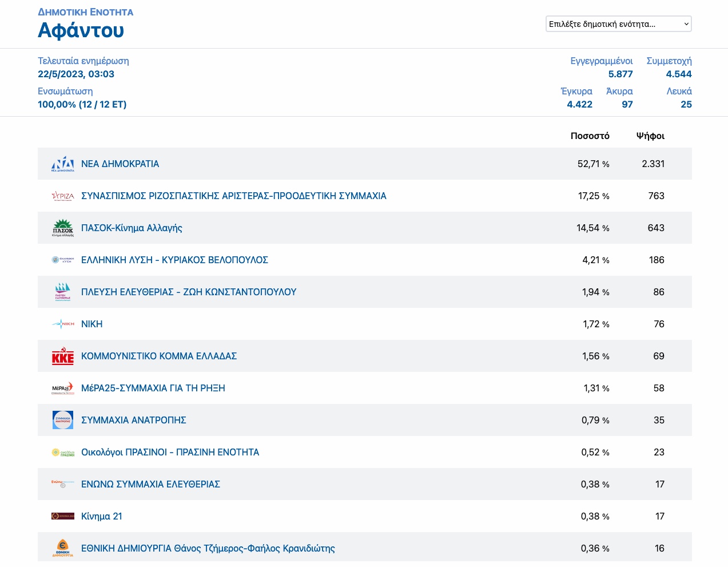The height and width of the screenshot is (567, 728).
Task: Click the invalid votes value 97
Action: pyautogui.click(x=627, y=104)
